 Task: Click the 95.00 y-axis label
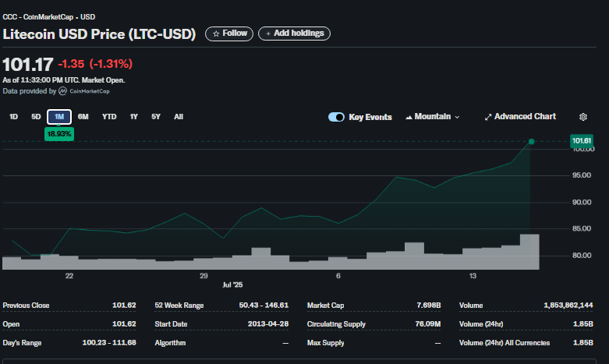tap(582, 175)
